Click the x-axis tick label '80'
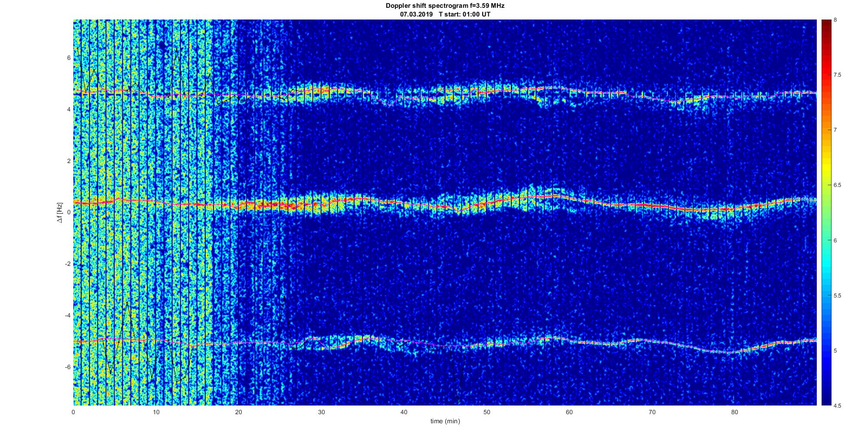 tap(734, 412)
